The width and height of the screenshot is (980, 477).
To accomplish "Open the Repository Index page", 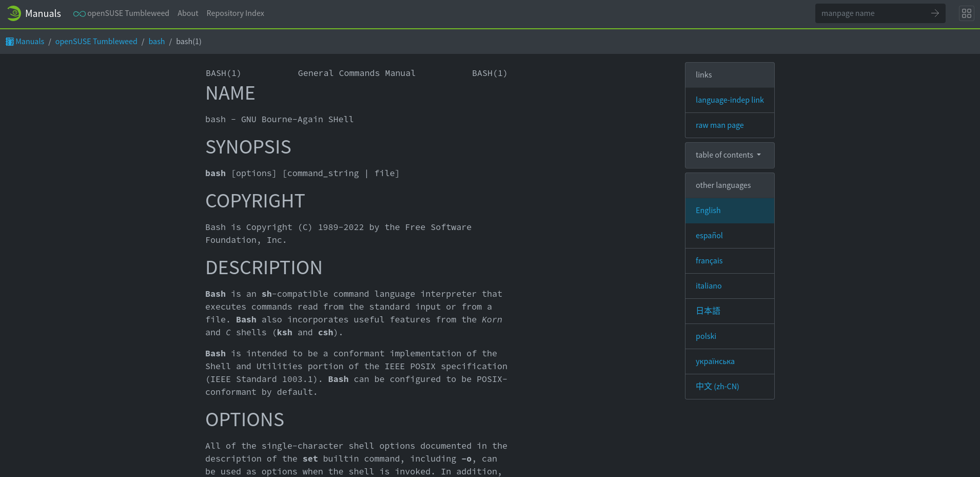I will [x=235, y=13].
